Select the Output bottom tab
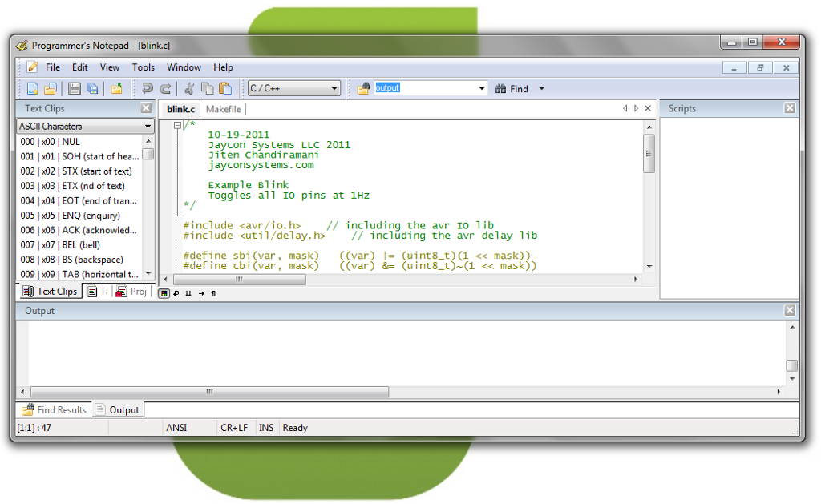The height and width of the screenshot is (504, 821). pos(119,409)
